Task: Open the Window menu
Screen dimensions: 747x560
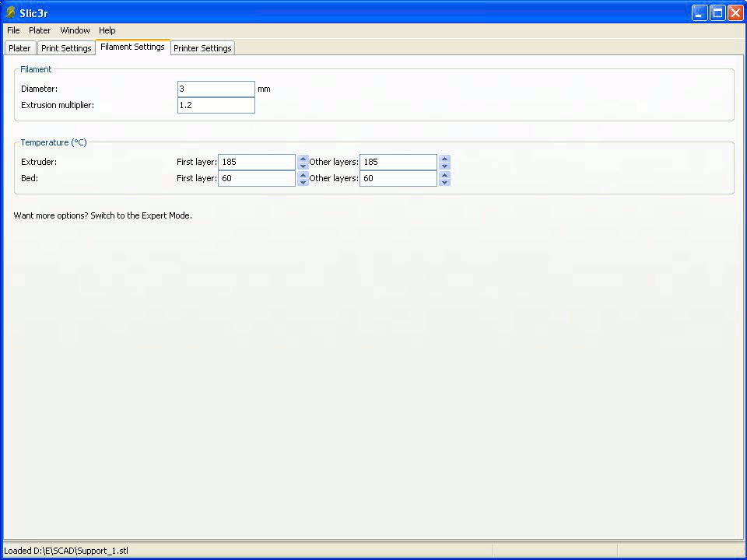Action: [x=75, y=30]
